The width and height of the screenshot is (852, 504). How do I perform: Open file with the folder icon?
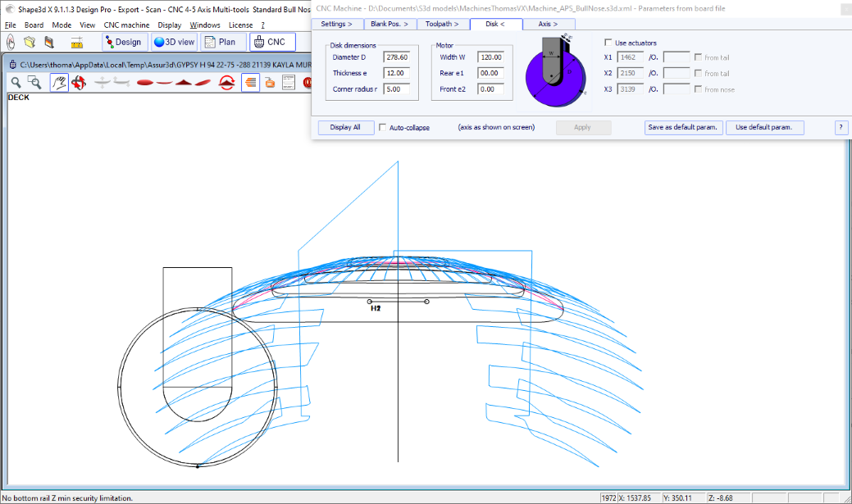coord(30,42)
